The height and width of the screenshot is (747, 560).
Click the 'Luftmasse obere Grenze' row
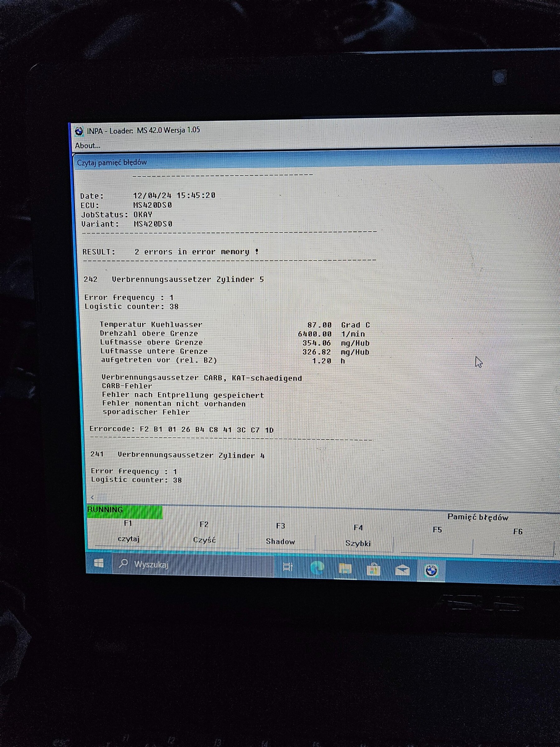[x=235, y=343]
